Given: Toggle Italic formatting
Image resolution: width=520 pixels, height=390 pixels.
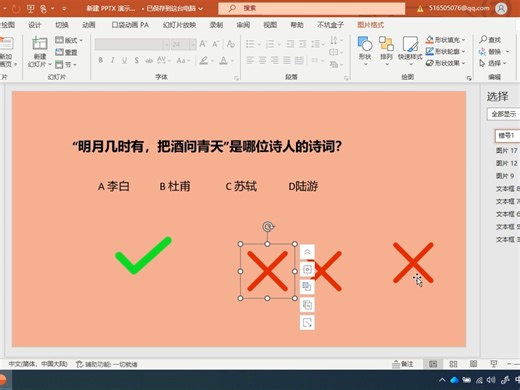Looking at the screenshot, I should (112, 60).
